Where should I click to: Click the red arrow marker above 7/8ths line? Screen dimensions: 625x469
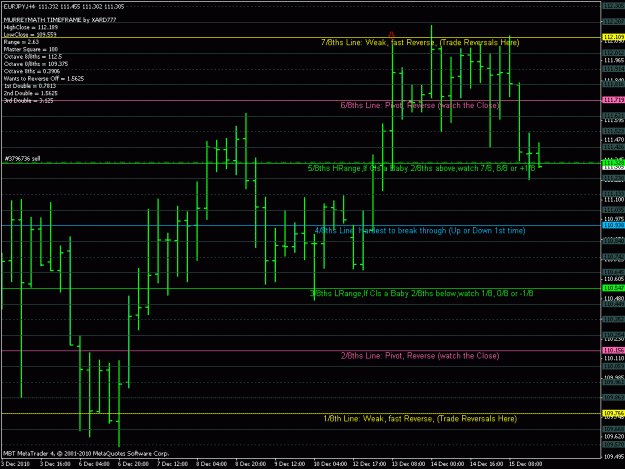click(391, 35)
